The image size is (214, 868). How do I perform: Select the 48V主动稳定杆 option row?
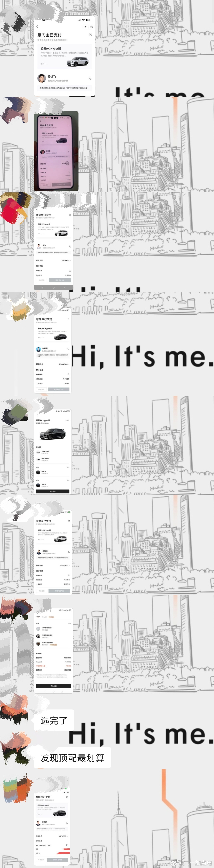point(53,629)
